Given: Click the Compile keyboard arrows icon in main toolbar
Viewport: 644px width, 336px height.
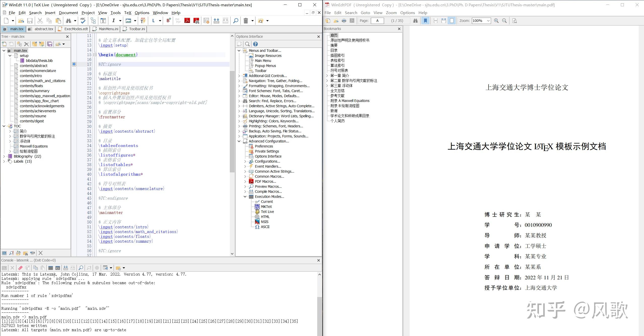Looking at the screenshot, I should (216, 21).
